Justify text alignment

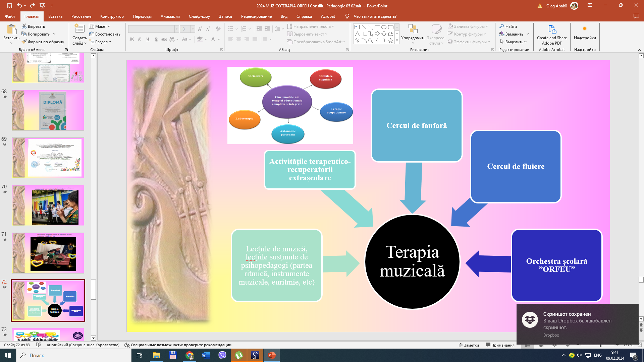tap(255, 39)
